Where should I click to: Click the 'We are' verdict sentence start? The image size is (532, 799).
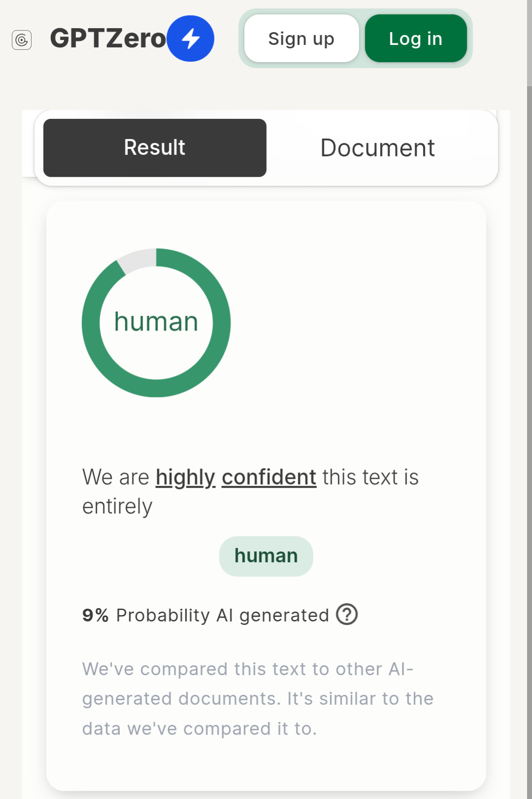click(x=116, y=477)
